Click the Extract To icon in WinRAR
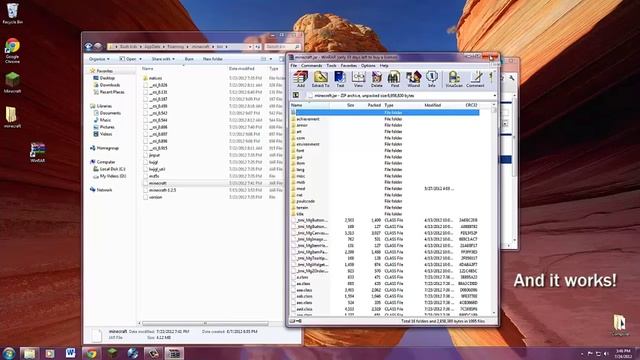Screen dimensions: 640x360 320,79
